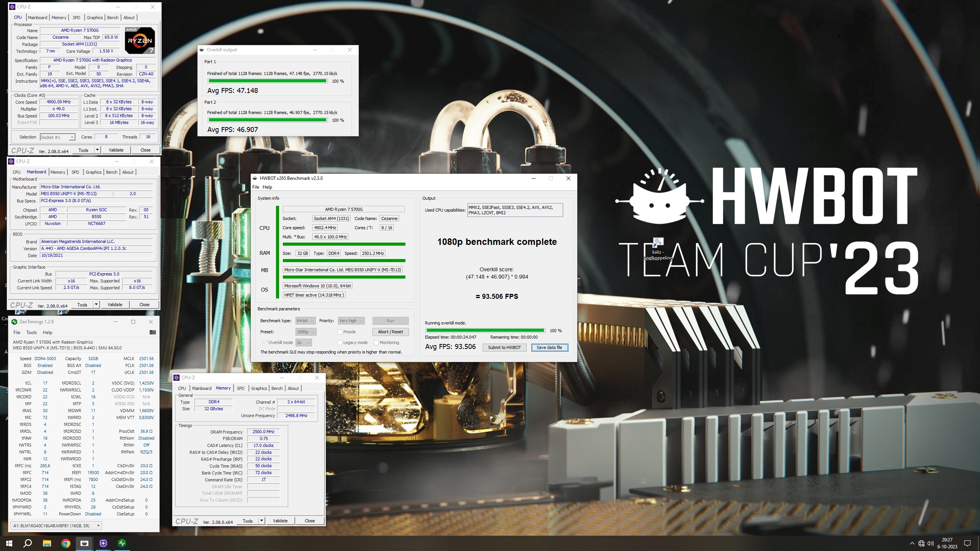
Task: Enable Pmode checkbox
Action: pos(340,332)
